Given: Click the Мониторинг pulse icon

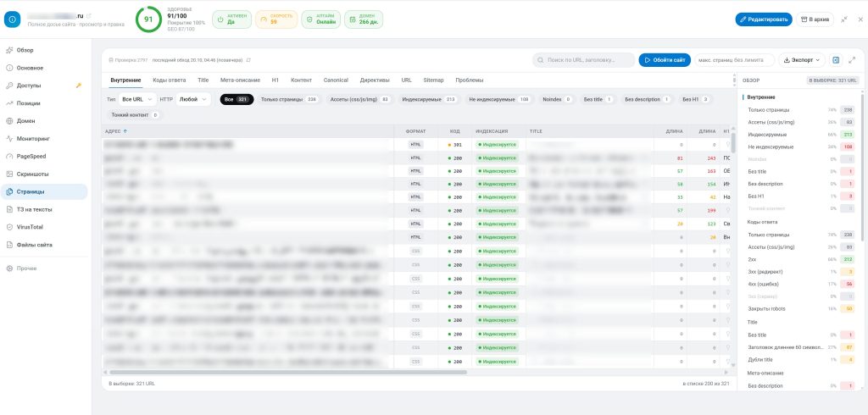Looking at the screenshot, I should coord(9,139).
